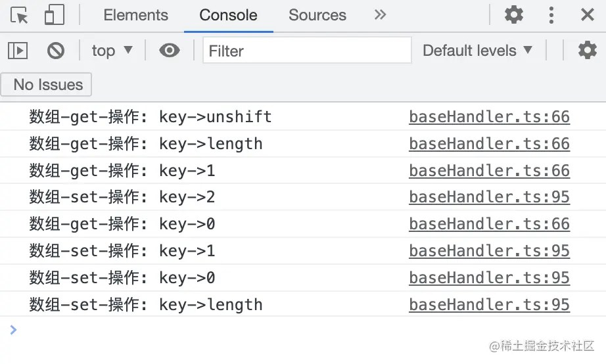
Task: Select the Console tab
Action: click(x=229, y=15)
